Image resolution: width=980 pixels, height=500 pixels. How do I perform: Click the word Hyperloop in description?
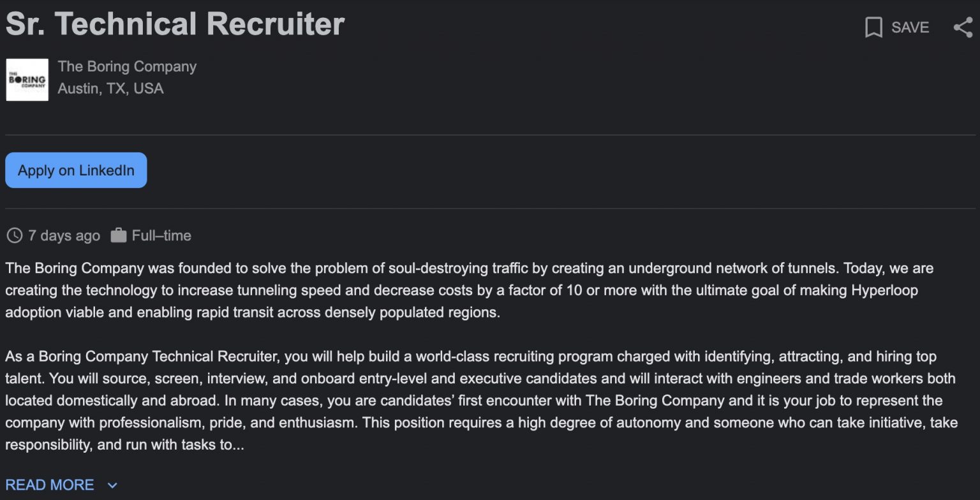pyautogui.click(x=884, y=291)
